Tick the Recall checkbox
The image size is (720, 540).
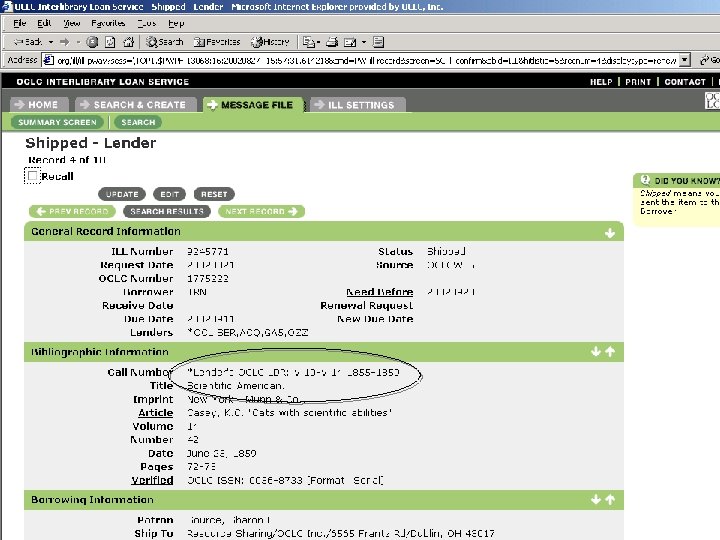[x=33, y=176]
